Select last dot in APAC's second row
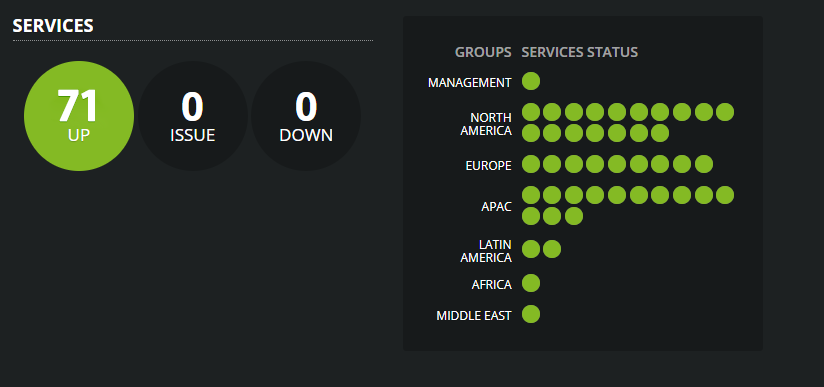 pos(574,216)
